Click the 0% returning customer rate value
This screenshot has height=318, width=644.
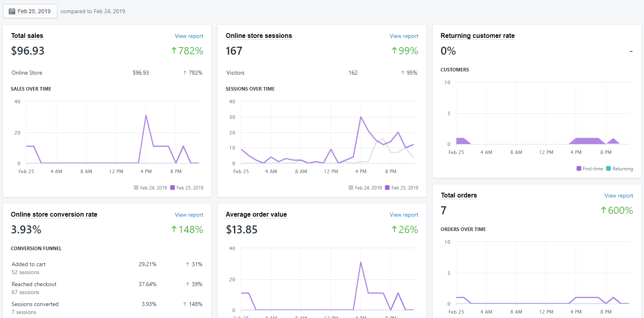[448, 51]
